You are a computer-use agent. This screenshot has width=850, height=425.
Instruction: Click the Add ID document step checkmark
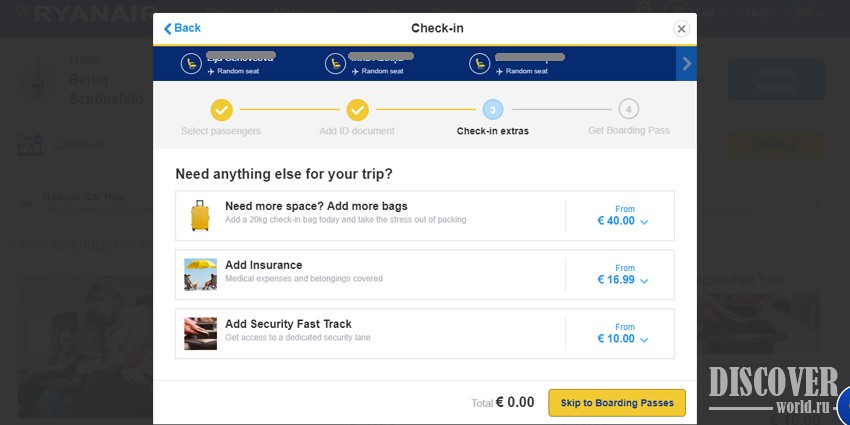coord(357,109)
